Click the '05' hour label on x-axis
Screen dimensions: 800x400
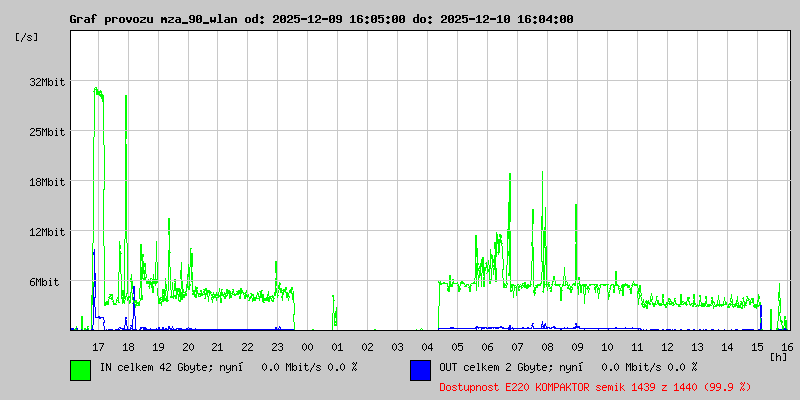(x=457, y=347)
